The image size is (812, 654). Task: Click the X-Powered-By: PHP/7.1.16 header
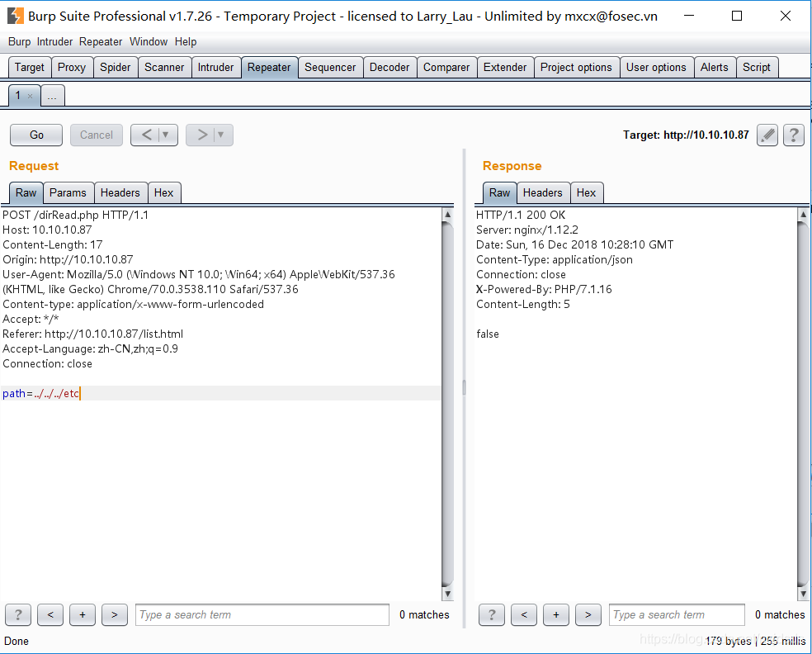coord(544,289)
